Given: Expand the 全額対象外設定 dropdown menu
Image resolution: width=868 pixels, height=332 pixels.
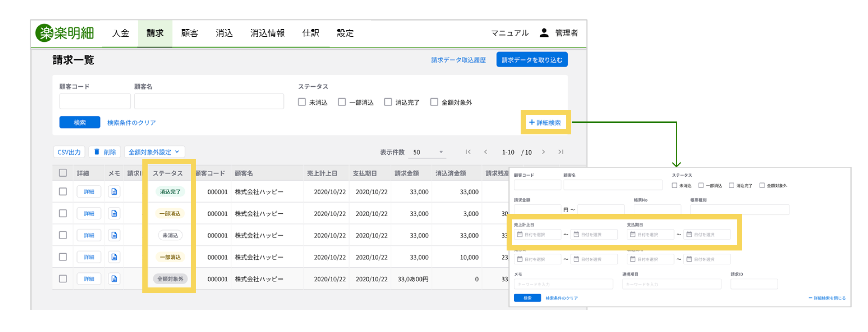Looking at the screenshot, I should [154, 152].
